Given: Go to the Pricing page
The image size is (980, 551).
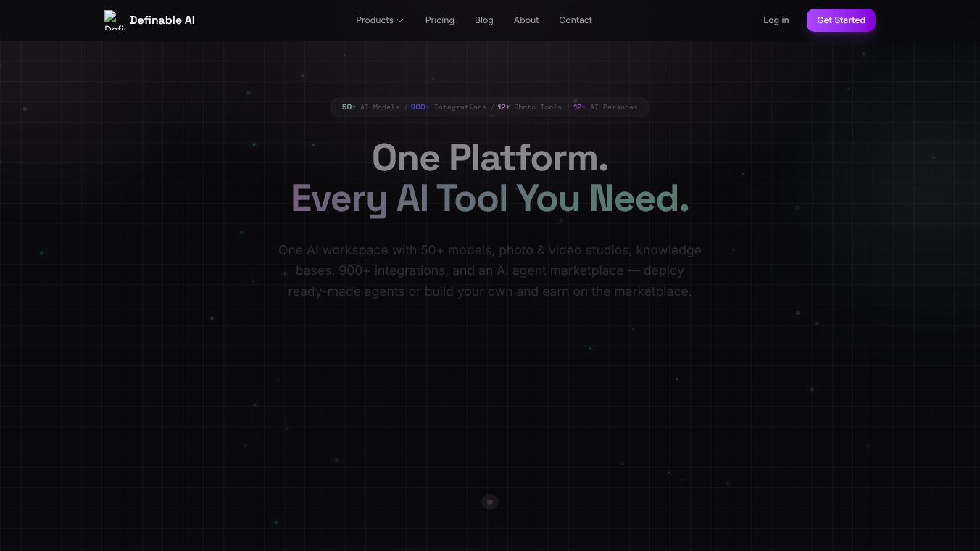Looking at the screenshot, I should tap(439, 20).
